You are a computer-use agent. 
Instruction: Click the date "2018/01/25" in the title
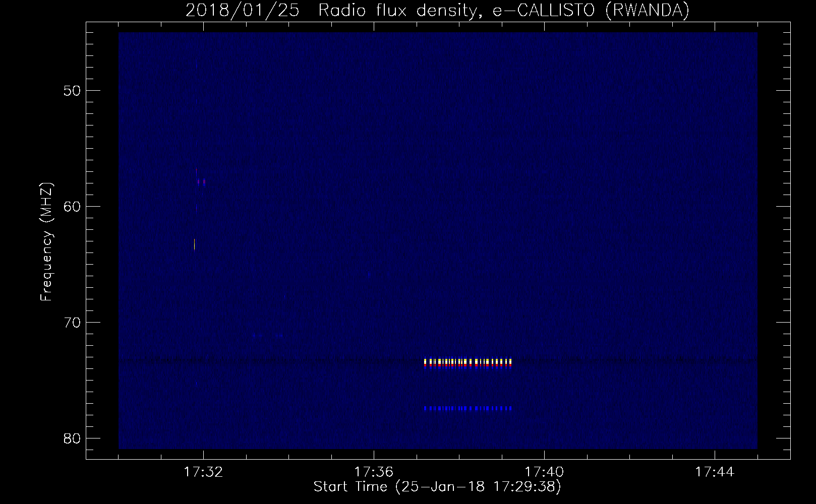244,11
